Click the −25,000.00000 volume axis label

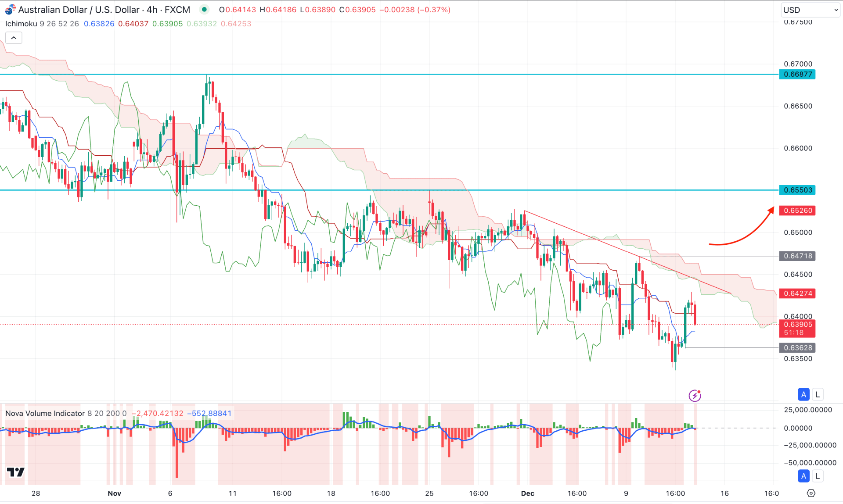pyautogui.click(x=810, y=445)
